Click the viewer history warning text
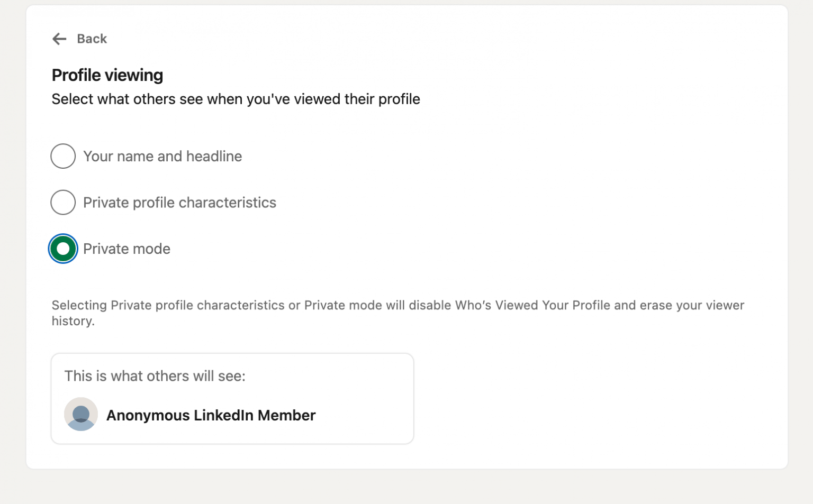Image resolution: width=813 pixels, height=504 pixels. coord(397,313)
